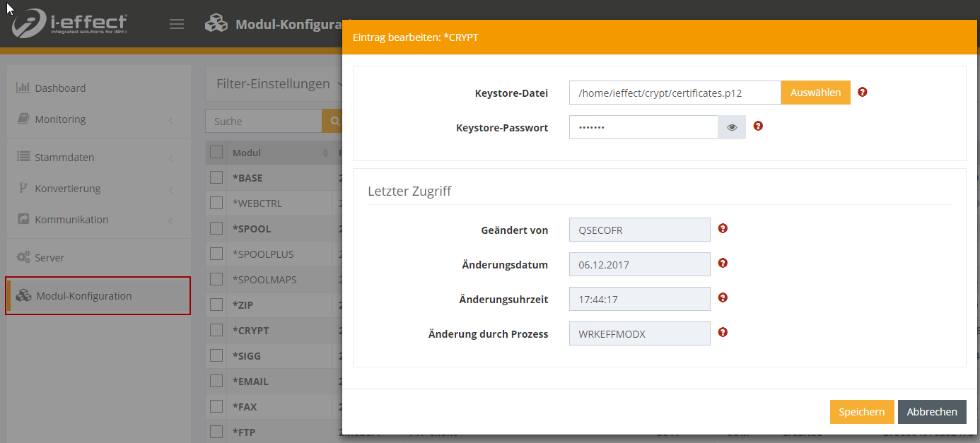Expand the Stammdaten sidebar section

64,158
